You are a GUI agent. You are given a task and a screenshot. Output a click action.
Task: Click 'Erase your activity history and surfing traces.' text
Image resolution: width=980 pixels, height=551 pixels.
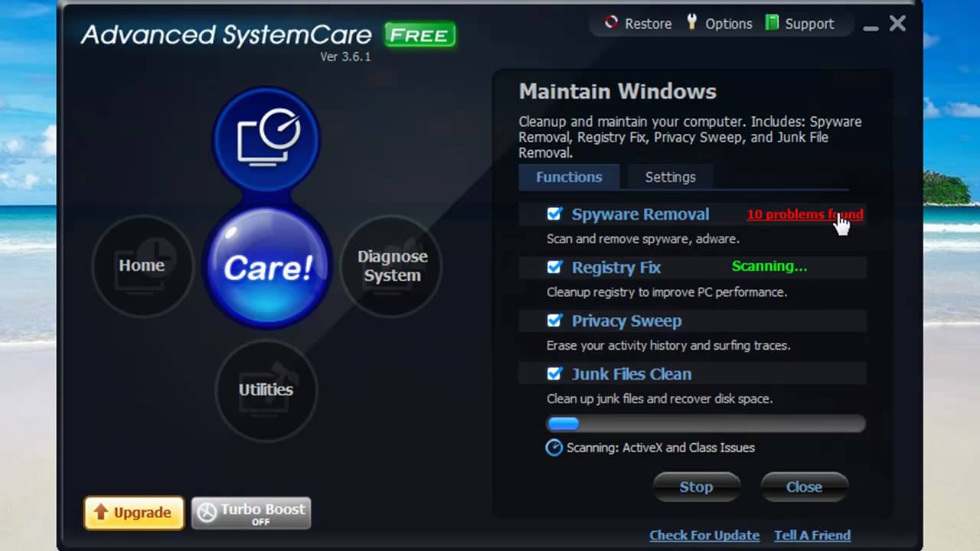(668, 346)
